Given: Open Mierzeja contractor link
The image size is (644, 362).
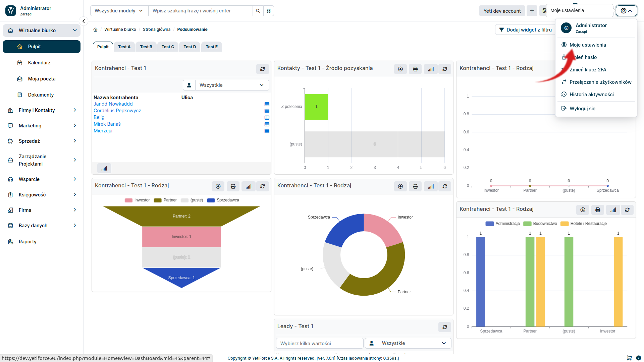Looking at the screenshot, I should (x=103, y=131).
